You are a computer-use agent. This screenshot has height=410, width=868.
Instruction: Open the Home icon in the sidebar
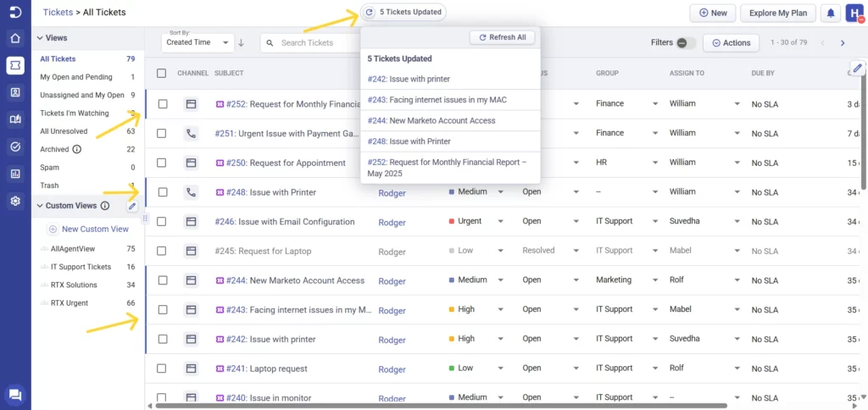tap(15, 38)
